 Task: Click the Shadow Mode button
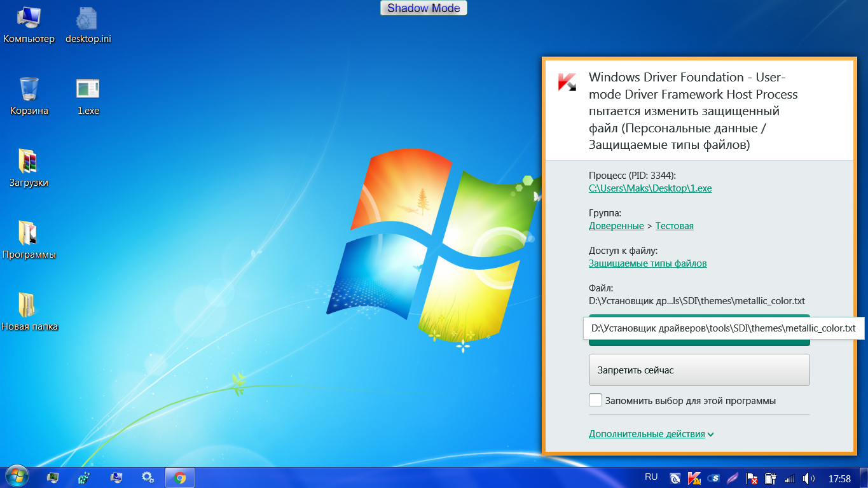coord(424,8)
